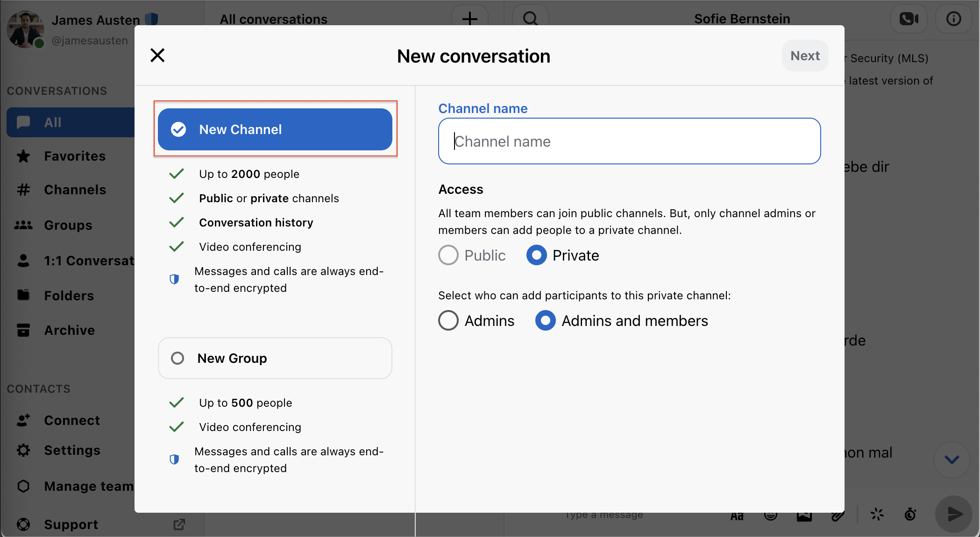980x537 pixels.
Task: Click 'Public or private channels' text
Action: click(x=269, y=198)
